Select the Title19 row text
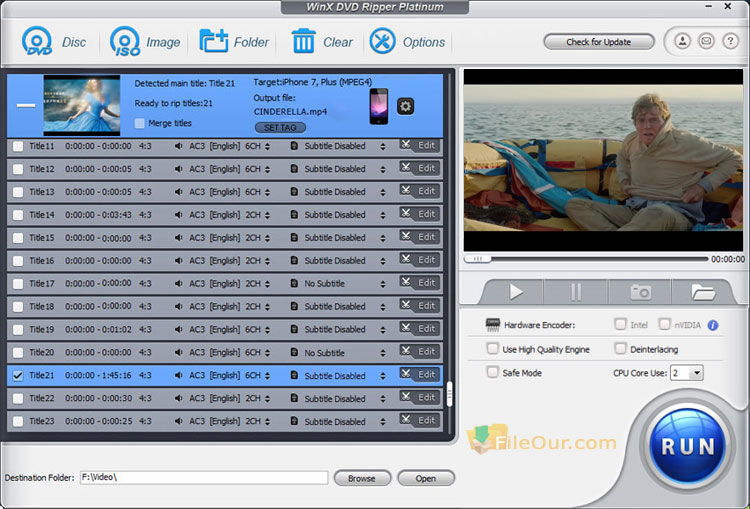 42,330
